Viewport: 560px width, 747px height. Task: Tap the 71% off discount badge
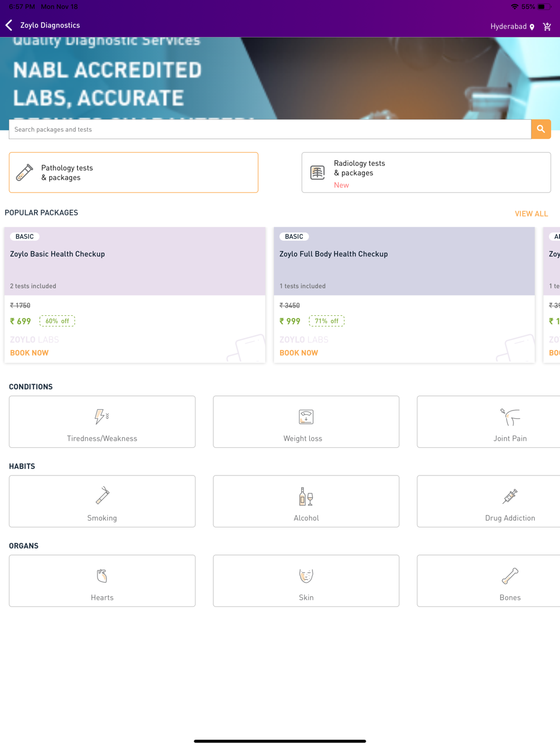click(326, 321)
